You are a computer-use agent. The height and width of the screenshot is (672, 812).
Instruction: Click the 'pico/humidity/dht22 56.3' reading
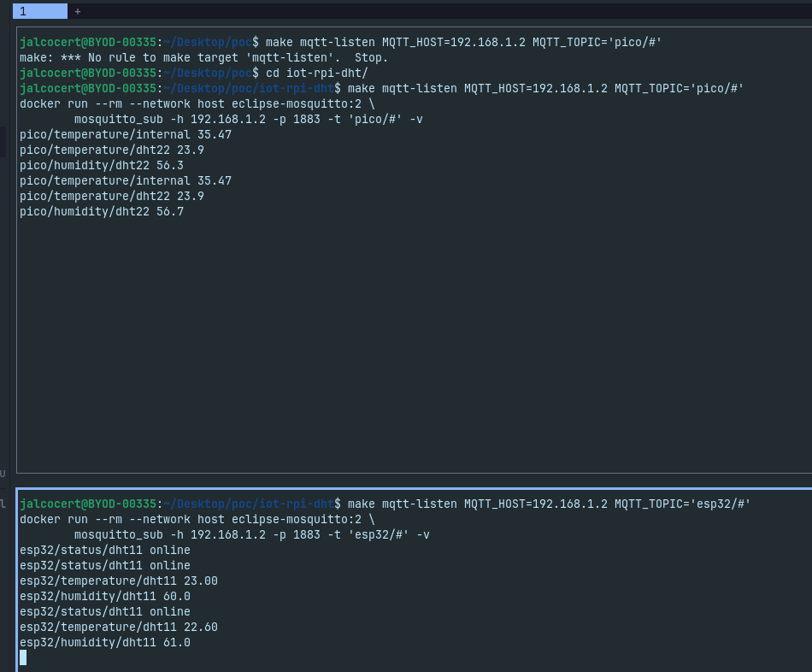pos(102,165)
